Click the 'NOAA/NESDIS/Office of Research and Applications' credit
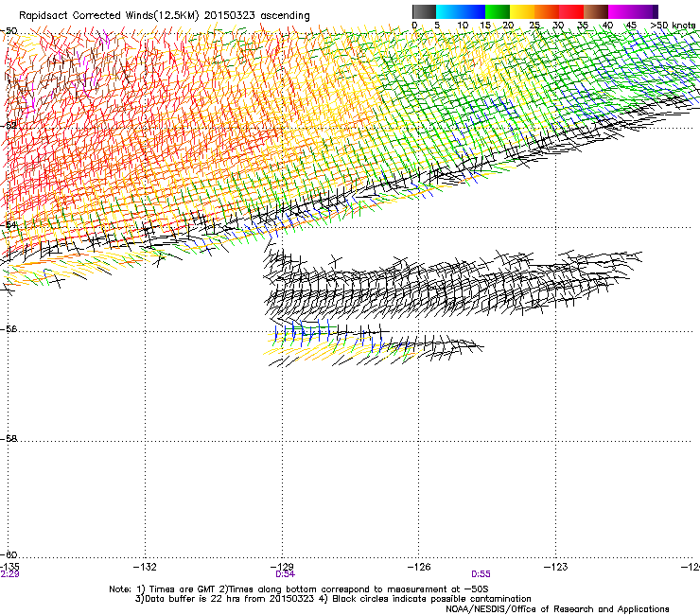Screen dimensions: 700x615 click(x=557, y=609)
